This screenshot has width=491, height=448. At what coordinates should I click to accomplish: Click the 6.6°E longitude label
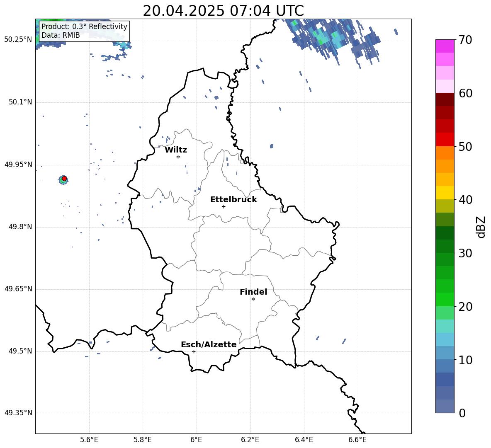357,440
